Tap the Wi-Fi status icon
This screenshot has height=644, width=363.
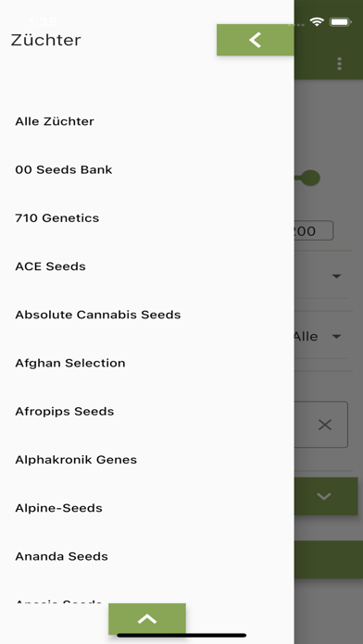tap(317, 22)
